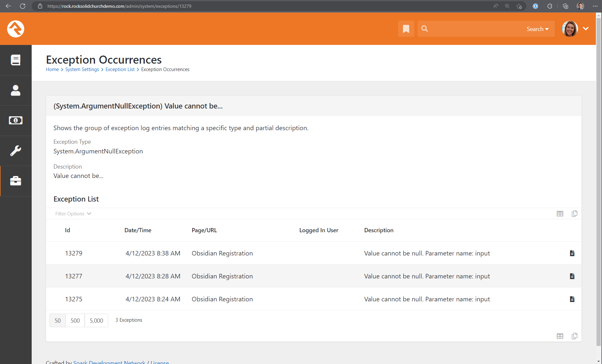Select the People section sidebar icon

[16, 90]
